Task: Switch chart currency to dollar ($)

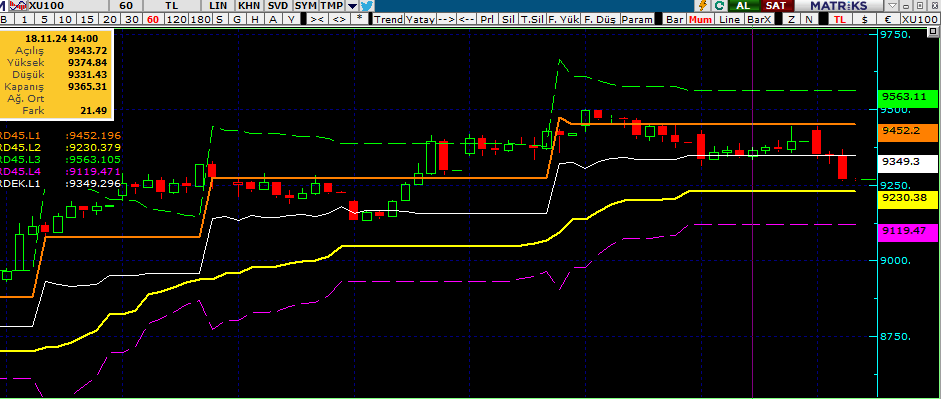Action: pyautogui.click(x=864, y=19)
